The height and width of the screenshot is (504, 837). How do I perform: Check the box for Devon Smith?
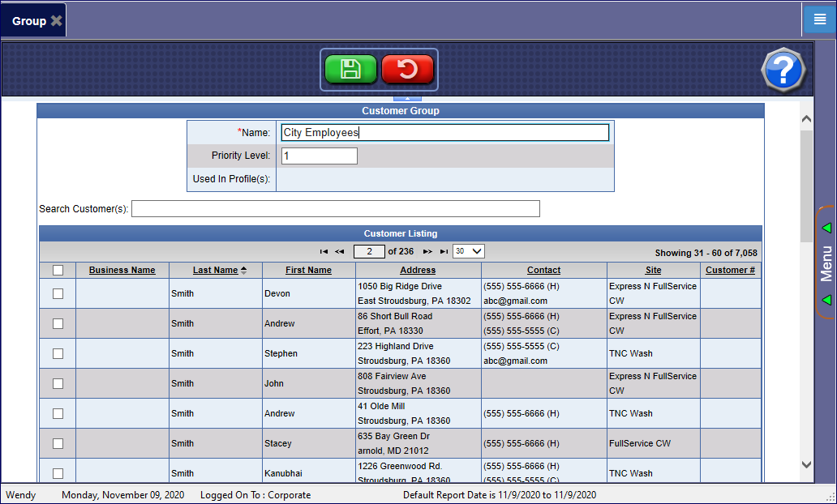coord(58,293)
